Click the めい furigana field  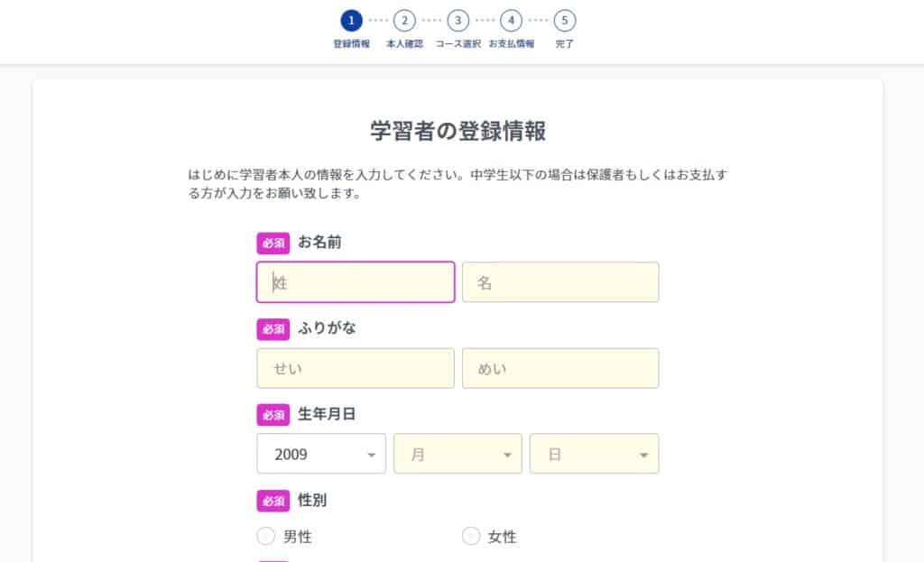(x=560, y=368)
